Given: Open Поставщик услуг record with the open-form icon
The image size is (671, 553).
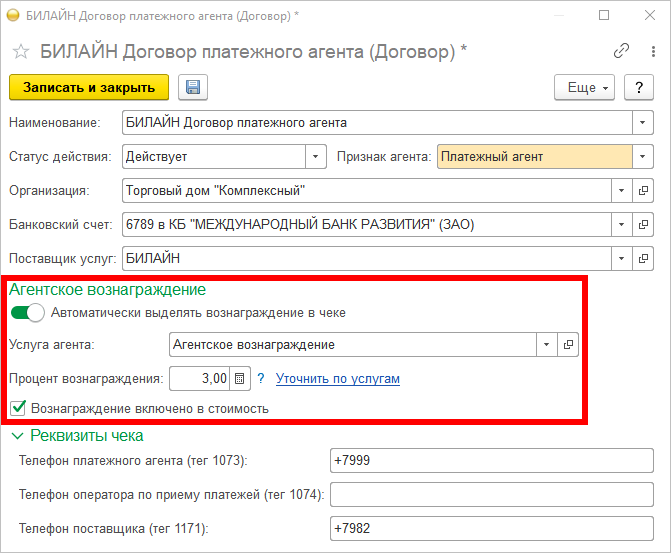Looking at the screenshot, I should tap(643, 259).
